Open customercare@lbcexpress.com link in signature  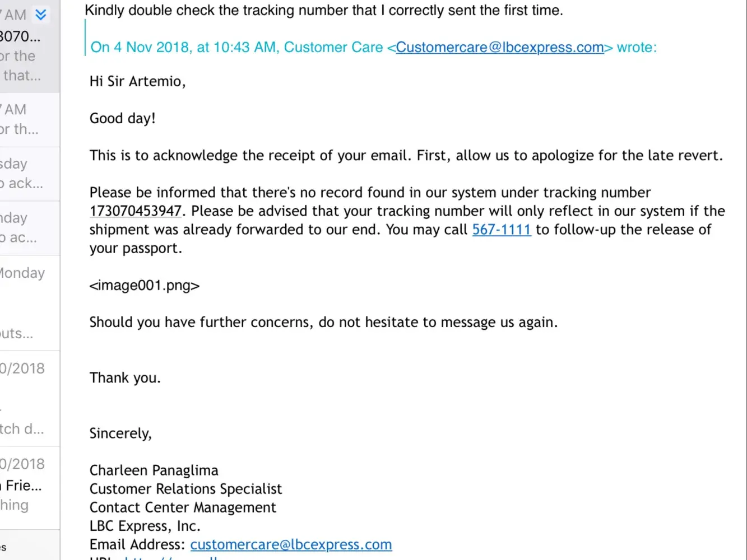[x=291, y=544]
